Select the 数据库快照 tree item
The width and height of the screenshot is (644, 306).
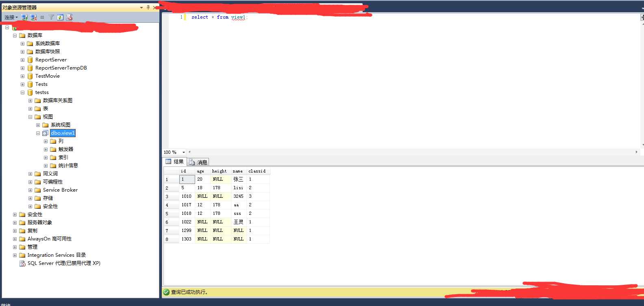pos(48,52)
